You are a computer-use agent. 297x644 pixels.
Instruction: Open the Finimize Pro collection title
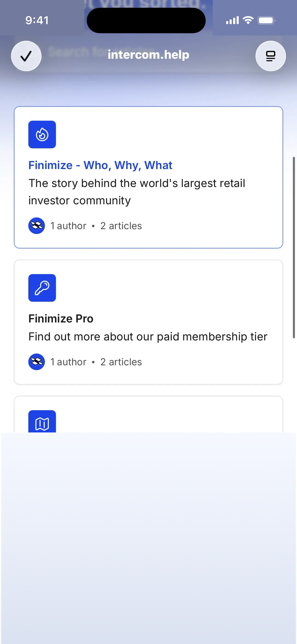[61, 319]
